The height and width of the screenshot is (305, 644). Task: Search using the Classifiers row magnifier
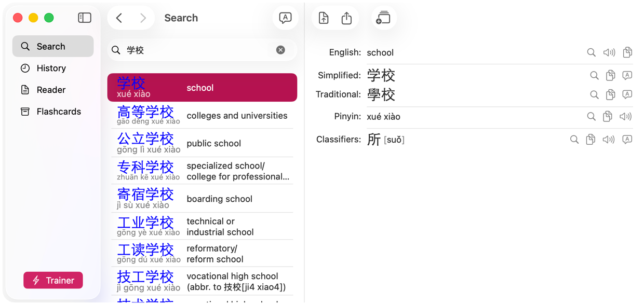574,140
